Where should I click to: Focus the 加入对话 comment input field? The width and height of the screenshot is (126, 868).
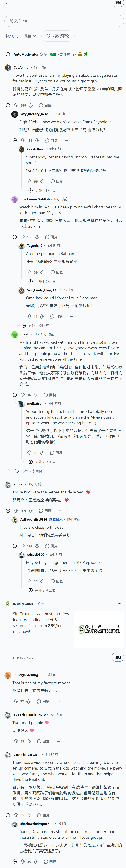click(x=64, y=21)
